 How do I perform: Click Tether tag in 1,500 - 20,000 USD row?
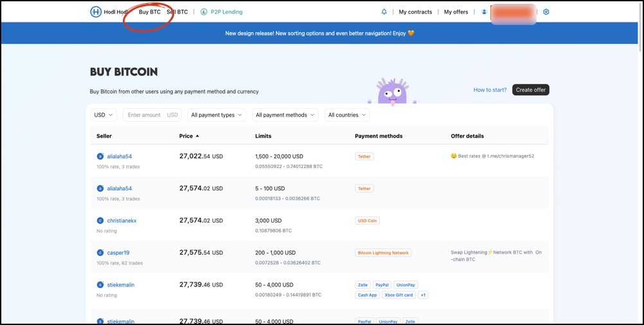(364, 156)
